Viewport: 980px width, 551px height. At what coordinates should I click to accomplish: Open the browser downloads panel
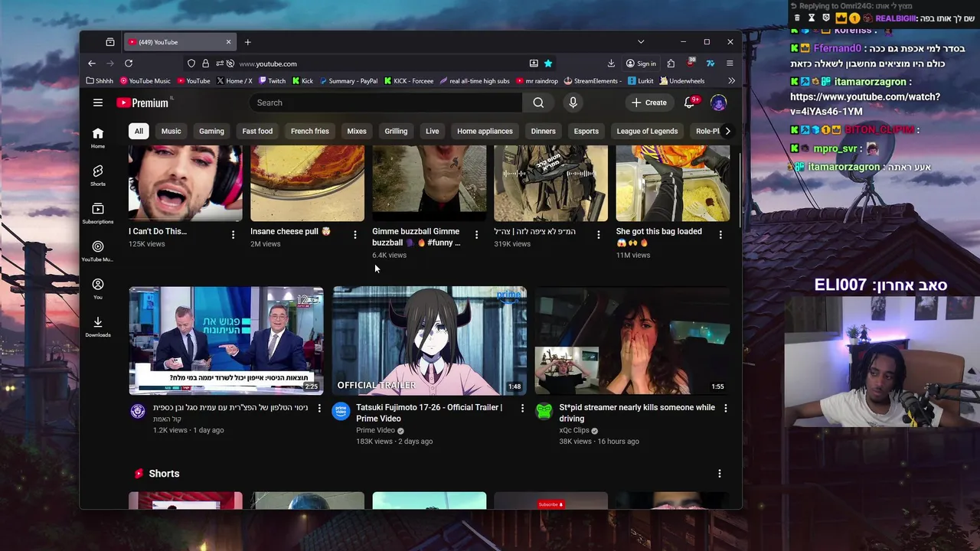pyautogui.click(x=611, y=64)
